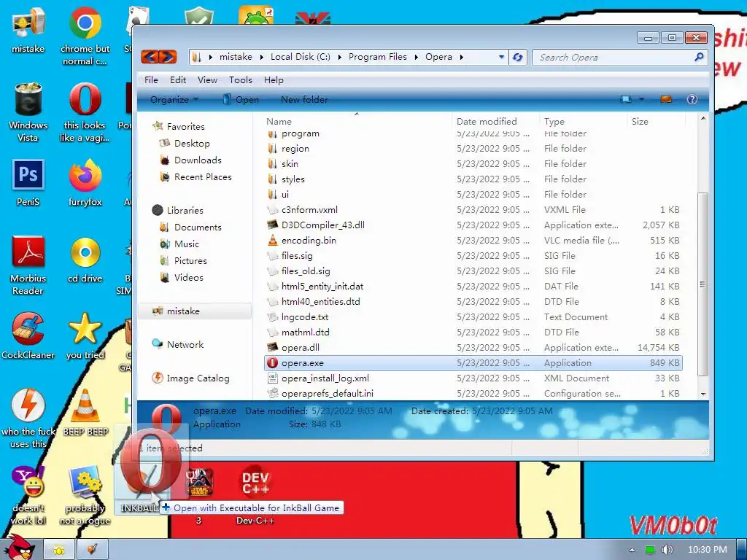Expand the arrow after 'Opera' in path

click(461, 57)
